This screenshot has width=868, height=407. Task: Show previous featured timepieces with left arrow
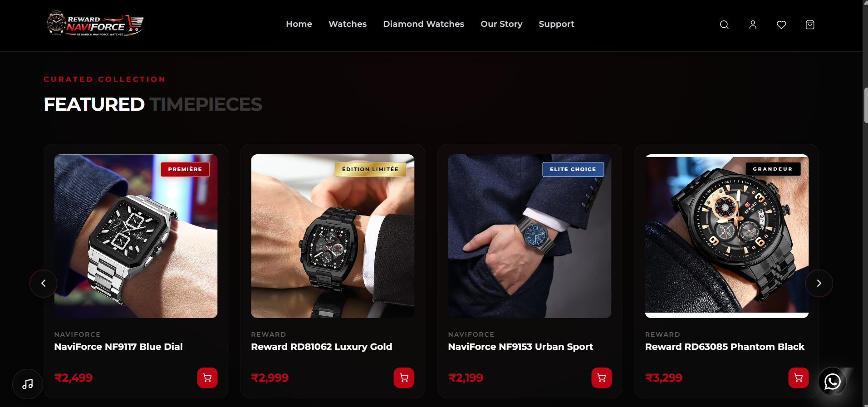(x=44, y=284)
